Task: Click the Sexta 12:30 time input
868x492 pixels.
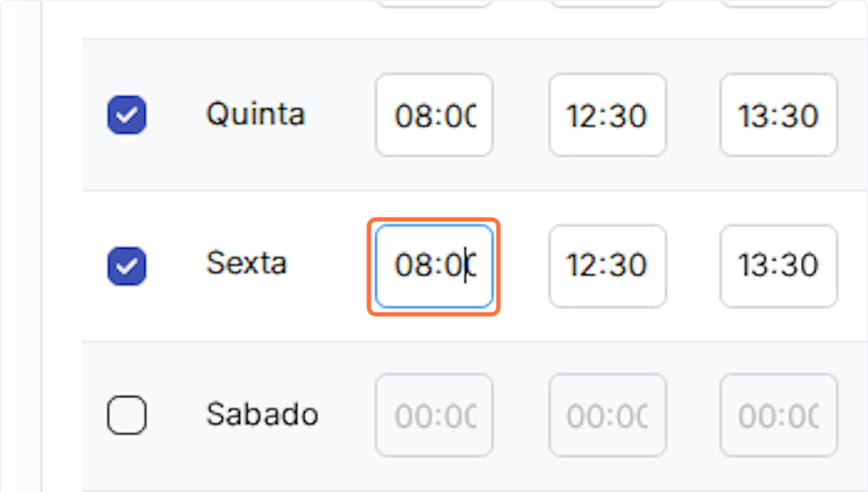Action: pyautogui.click(x=606, y=266)
